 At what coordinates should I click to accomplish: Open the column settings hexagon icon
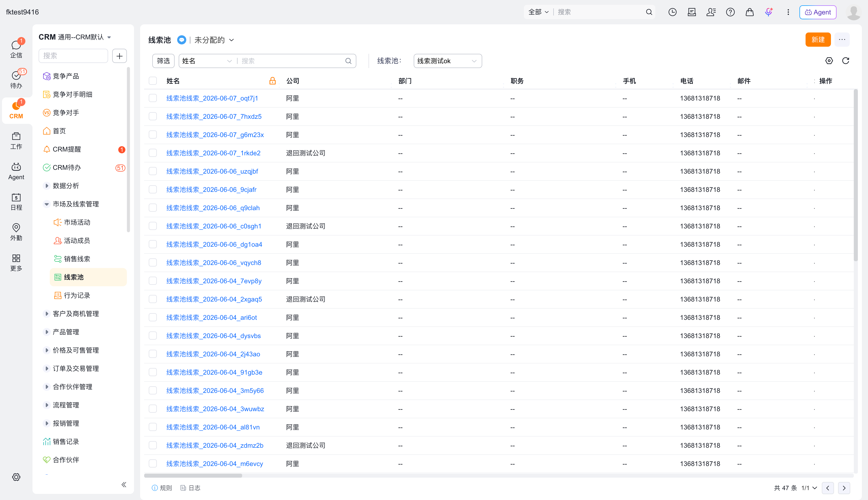(x=829, y=61)
